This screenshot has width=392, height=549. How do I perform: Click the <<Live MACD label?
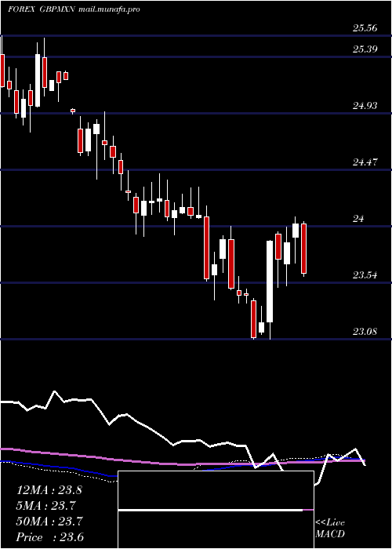(x=330, y=528)
